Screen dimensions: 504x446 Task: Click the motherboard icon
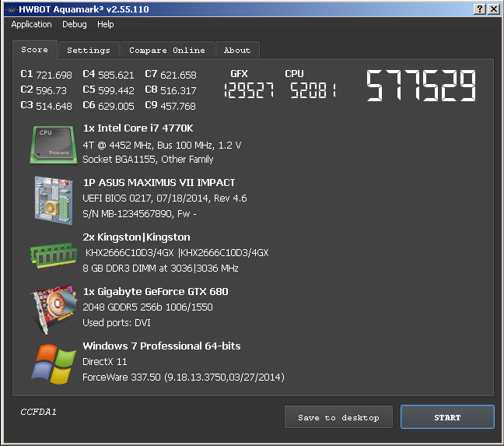pos(53,198)
